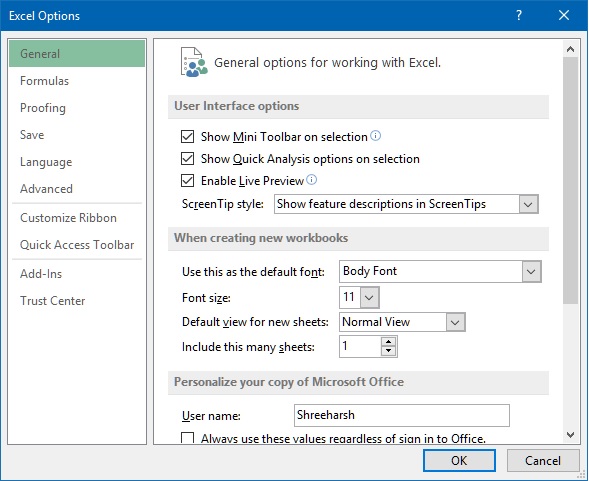Open the default font dropdown
Screen dimensions: 589x481
coord(531,271)
